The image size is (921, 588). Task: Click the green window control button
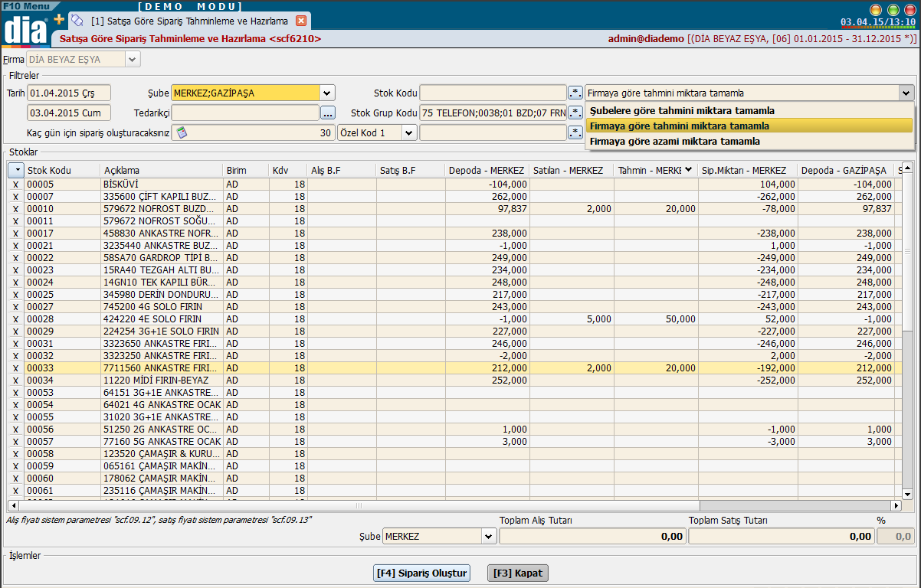coord(893,9)
